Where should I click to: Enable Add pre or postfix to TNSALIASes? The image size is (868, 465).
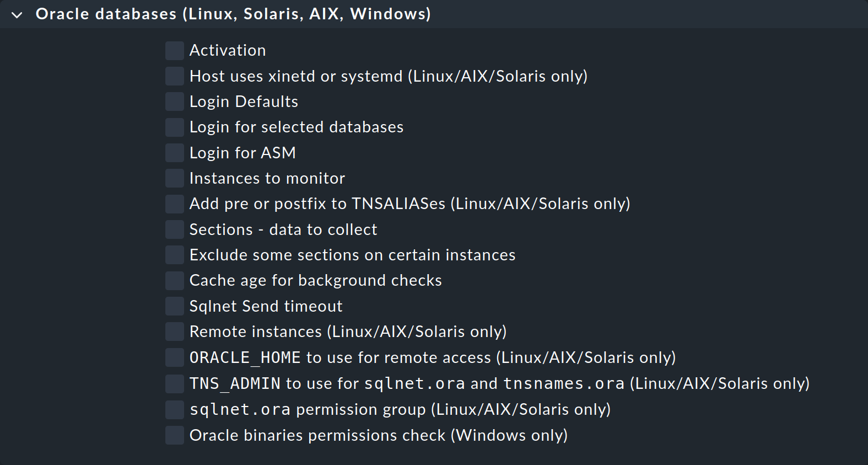(174, 204)
